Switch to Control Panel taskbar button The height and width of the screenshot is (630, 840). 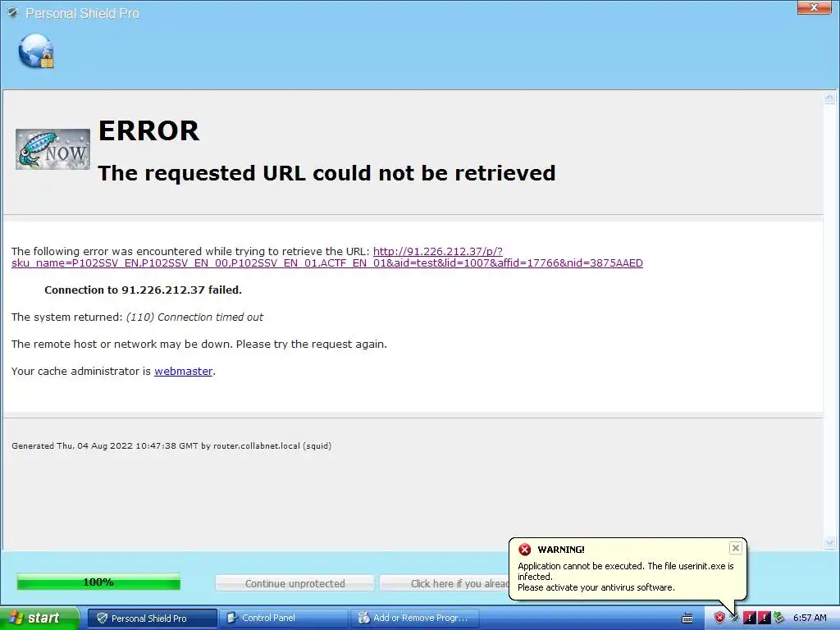click(283, 619)
